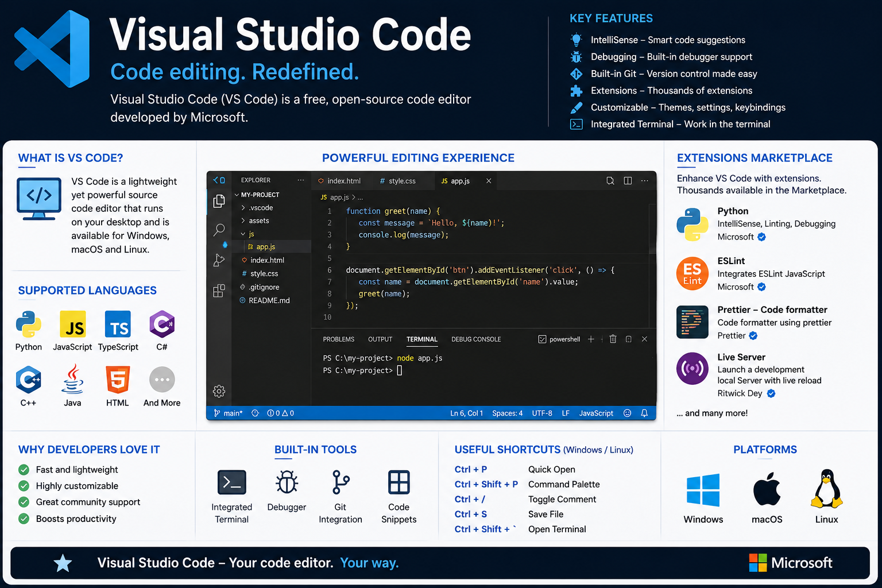The width and height of the screenshot is (882, 588).
Task: Click the Code Snippets icon
Action: [x=399, y=482]
